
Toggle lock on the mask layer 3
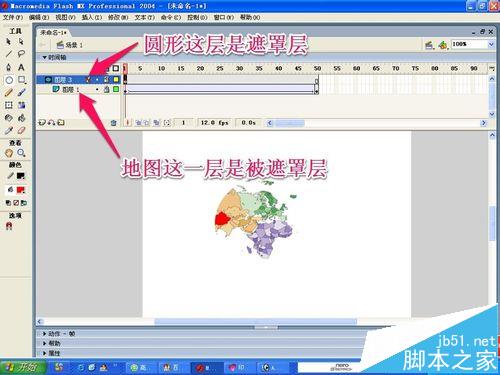[106, 80]
